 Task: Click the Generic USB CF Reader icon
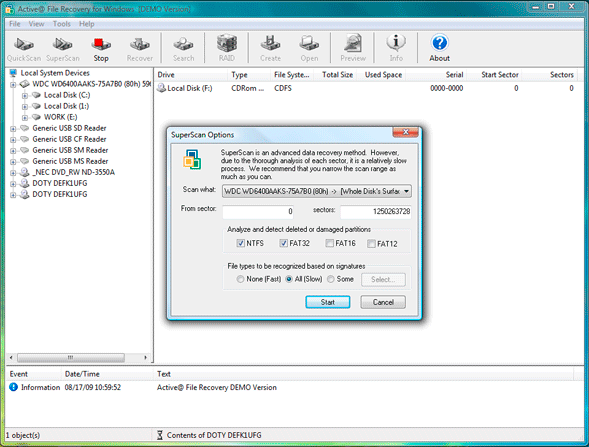(24, 139)
